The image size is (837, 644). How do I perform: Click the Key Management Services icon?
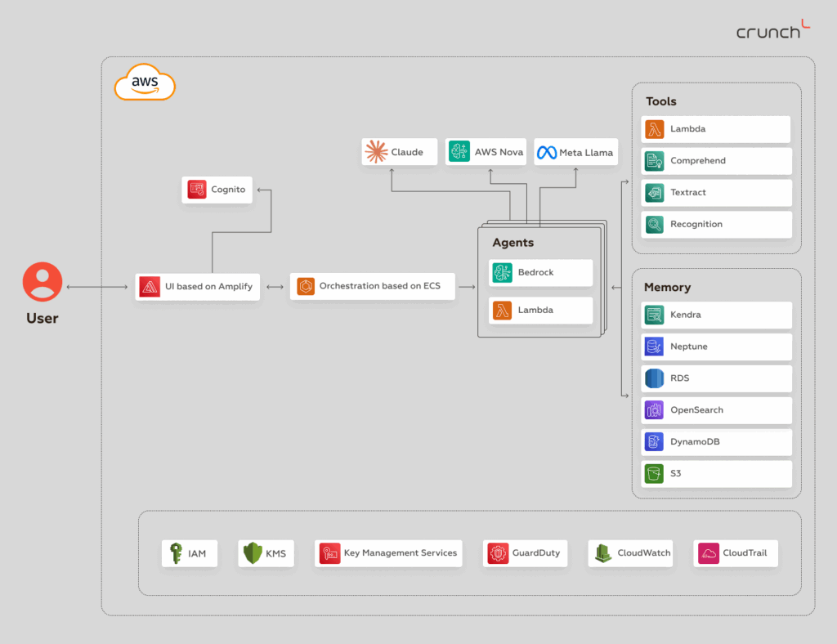330,553
